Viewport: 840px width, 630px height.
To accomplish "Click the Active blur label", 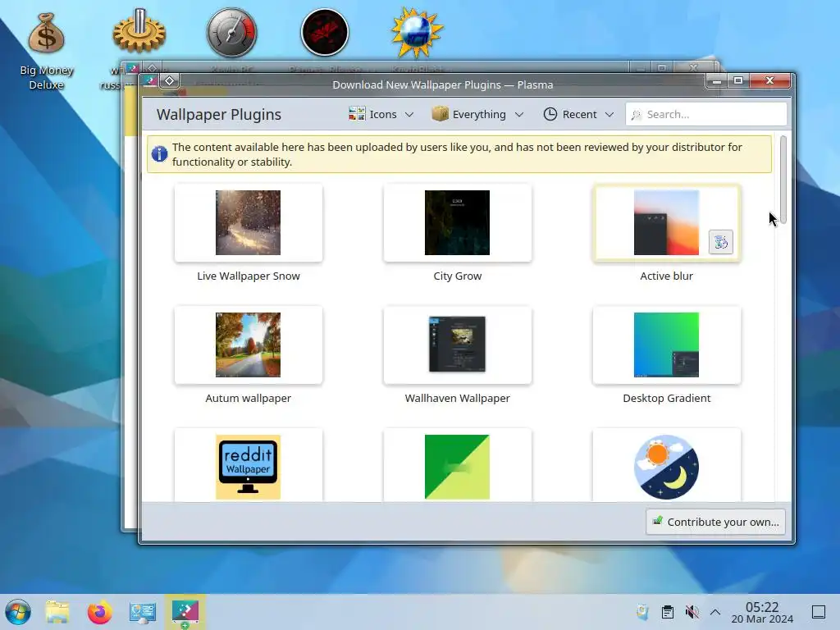I will [x=666, y=276].
